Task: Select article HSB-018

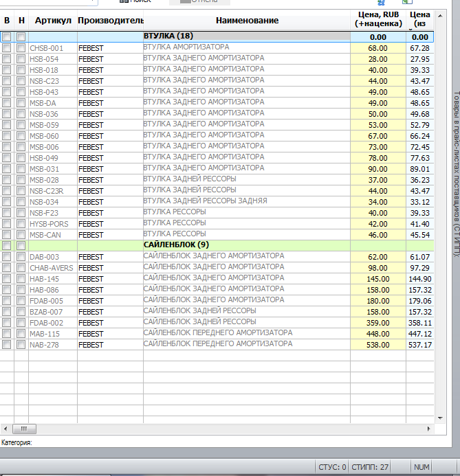Action: [44, 70]
